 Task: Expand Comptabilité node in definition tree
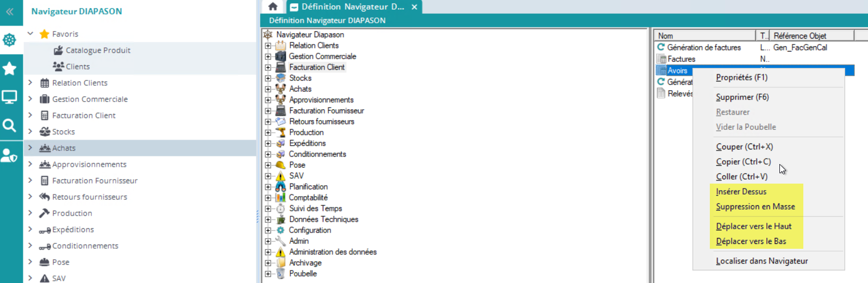[x=268, y=198]
